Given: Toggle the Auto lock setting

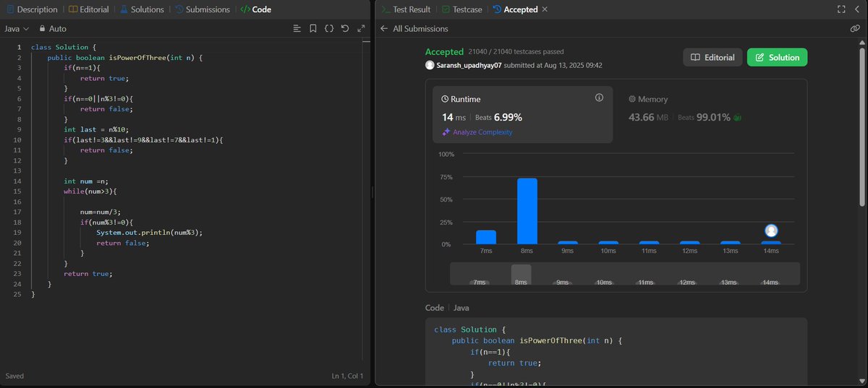Looking at the screenshot, I should point(52,28).
